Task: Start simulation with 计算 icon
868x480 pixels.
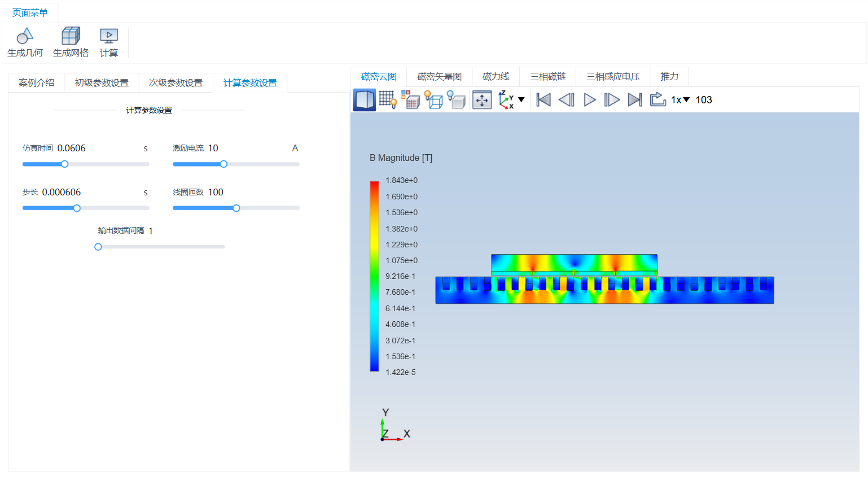Action: coord(109,36)
